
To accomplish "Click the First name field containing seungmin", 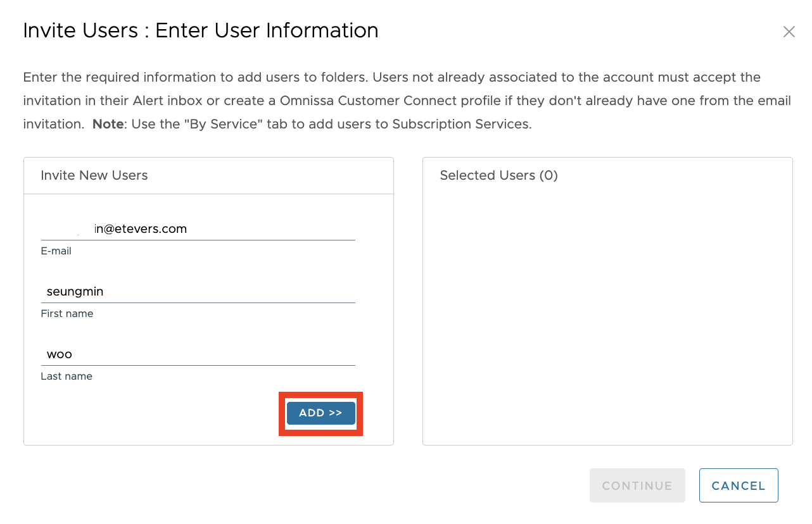I will 198,292.
